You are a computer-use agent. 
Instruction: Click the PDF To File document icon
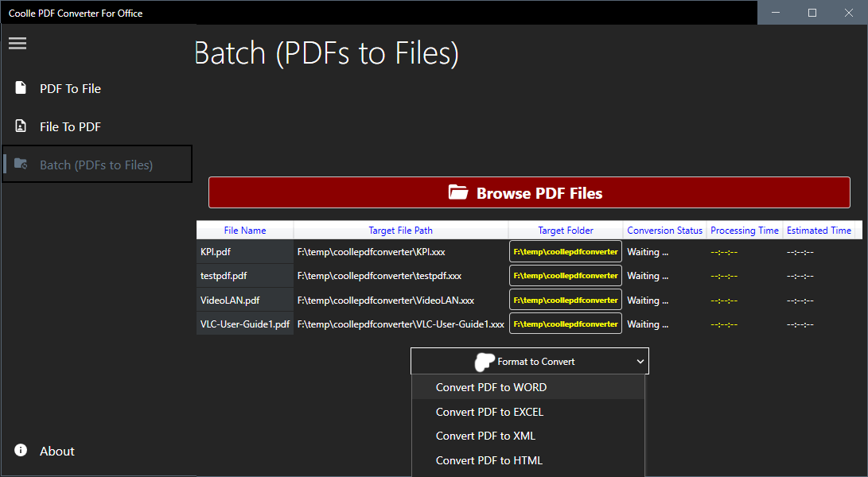(x=21, y=88)
